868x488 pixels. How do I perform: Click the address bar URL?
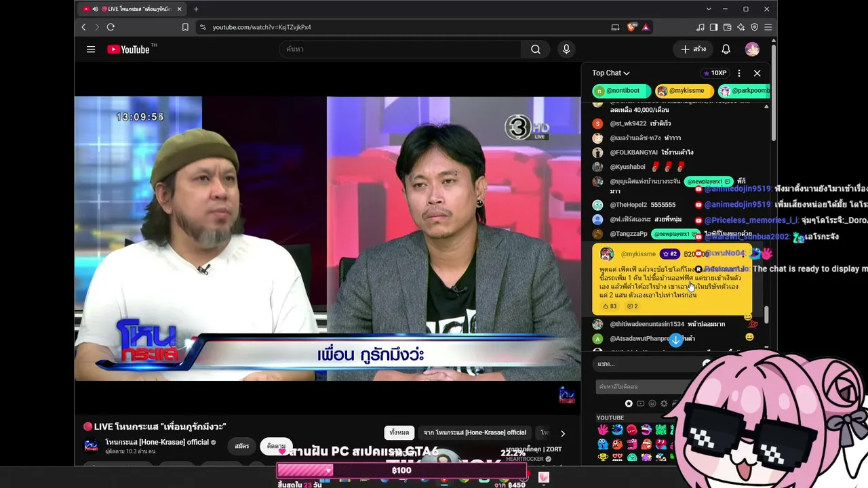coord(262,27)
